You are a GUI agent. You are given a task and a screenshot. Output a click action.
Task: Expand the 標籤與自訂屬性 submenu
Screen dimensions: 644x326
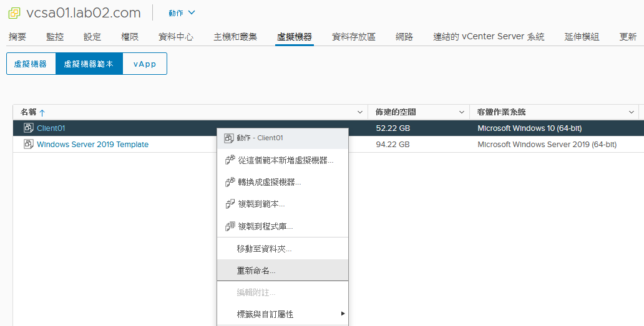click(x=343, y=314)
